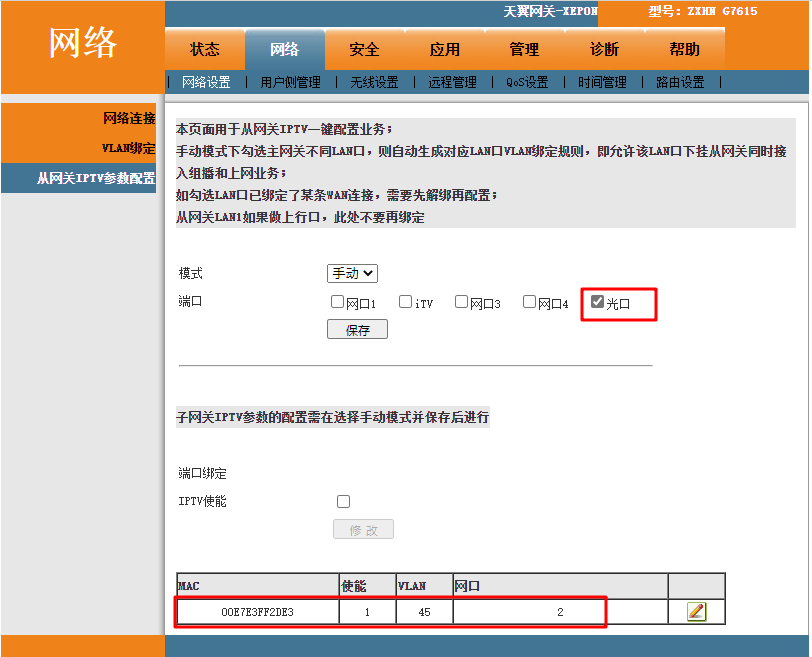Open 网络连接 in left sidebar

[129, 118]
